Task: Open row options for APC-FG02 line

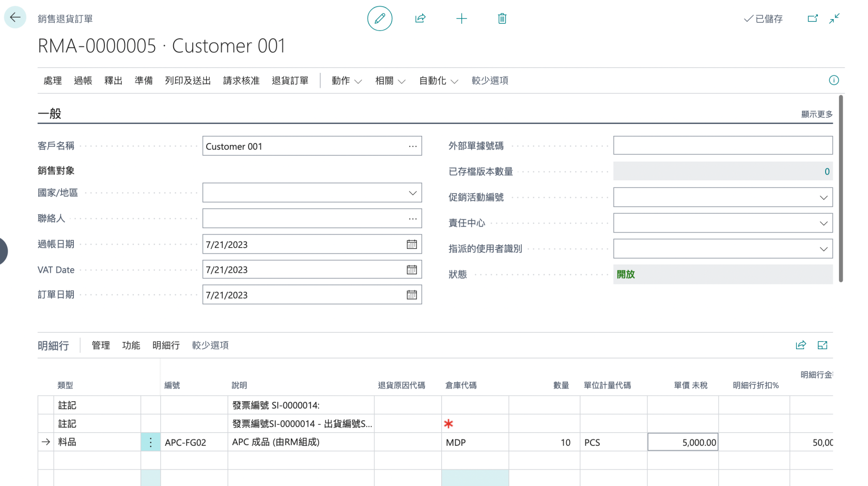Action: [x=150, y=442]
